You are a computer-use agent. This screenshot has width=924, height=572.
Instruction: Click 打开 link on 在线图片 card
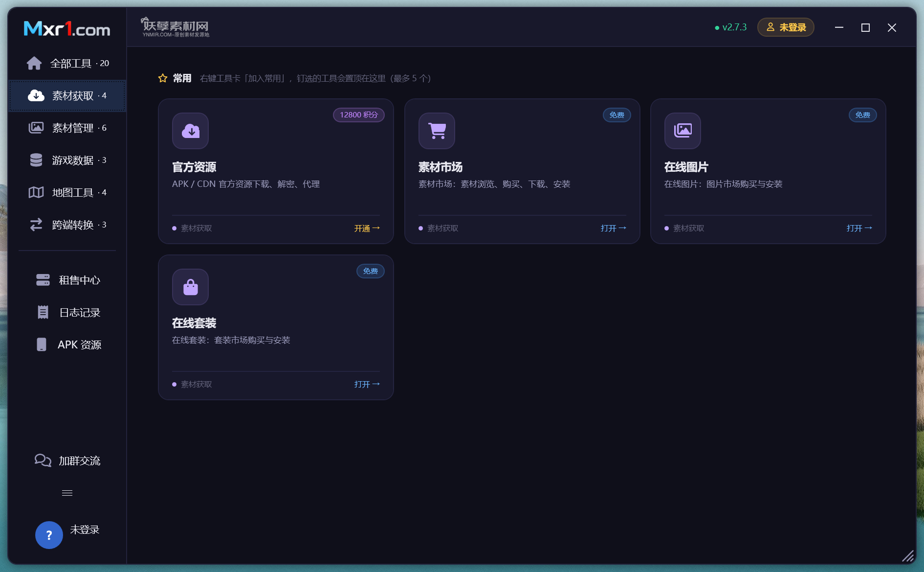coord(859,229)
